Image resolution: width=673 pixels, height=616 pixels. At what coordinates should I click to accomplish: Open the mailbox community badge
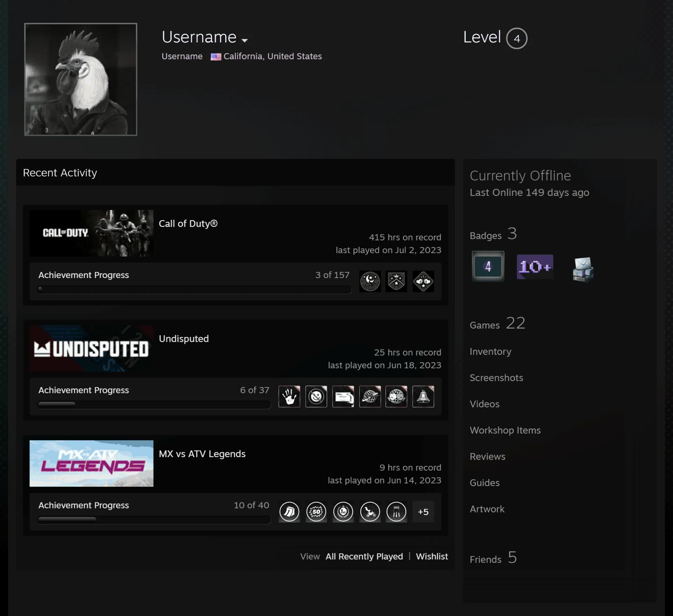coord(583,269)
